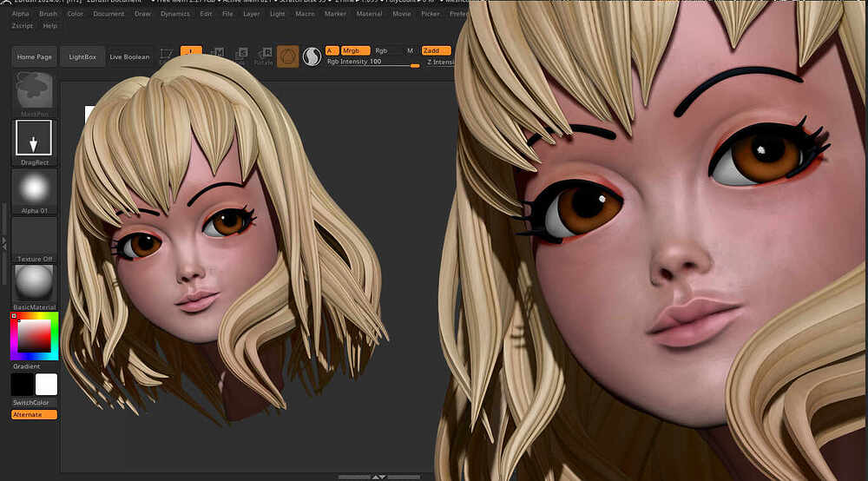868x481 pixels.
Task: Open the Movie menu
Action: pos(402,14)
